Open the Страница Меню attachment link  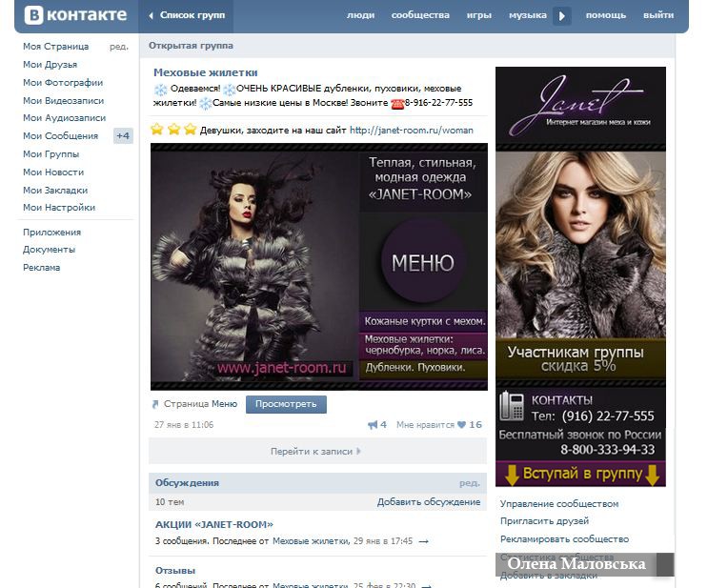200,404
